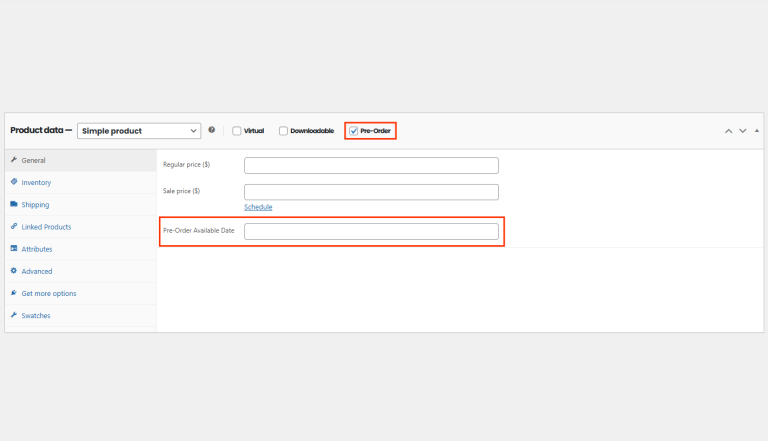Collapse the Product data panel triangle

coord(757,131)
